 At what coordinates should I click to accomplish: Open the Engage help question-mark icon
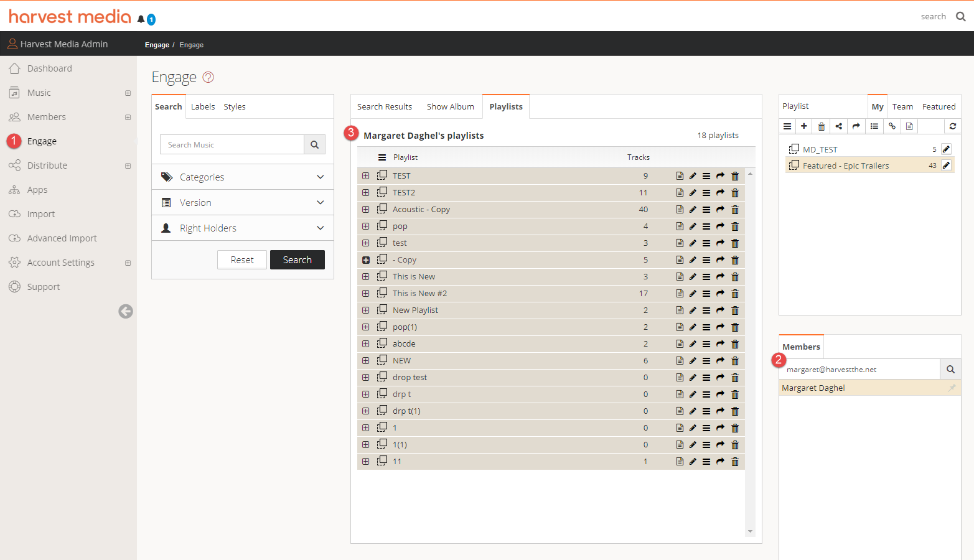point(208,77)
